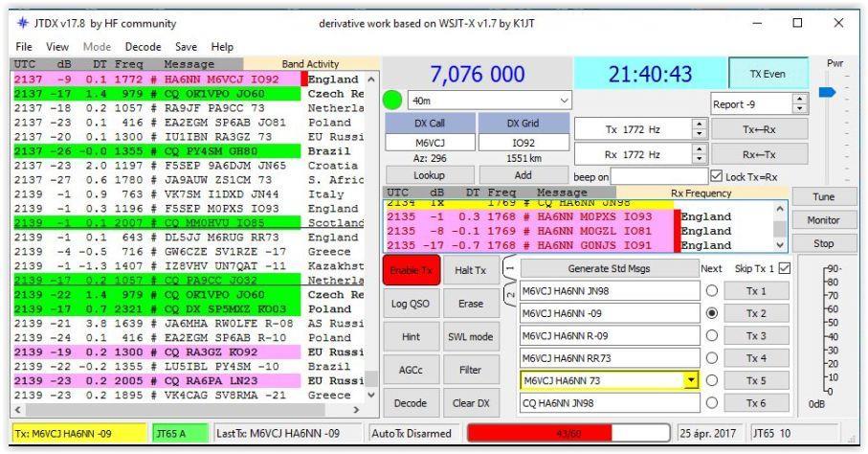Select the Tx 3 Next radio button
This screenshot has width=868, height=454.
point(712,335)
